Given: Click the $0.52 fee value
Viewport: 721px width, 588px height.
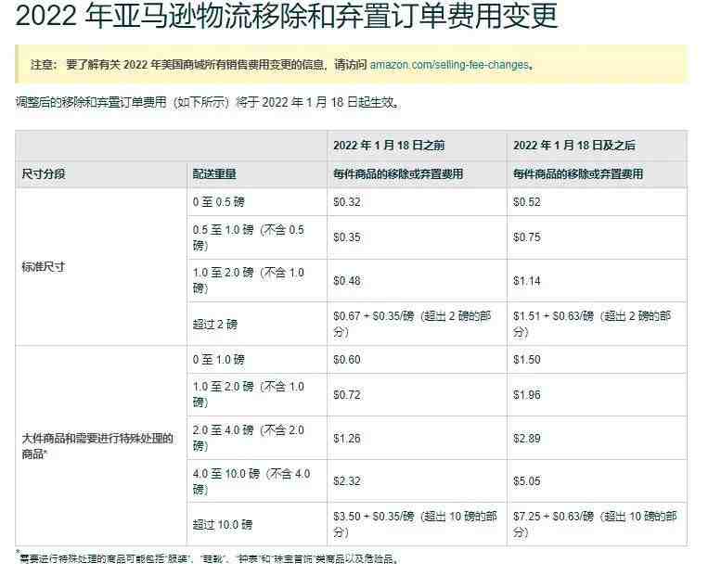Looking at the screenshot, I should pyautogui.click(x=527, y=202).
